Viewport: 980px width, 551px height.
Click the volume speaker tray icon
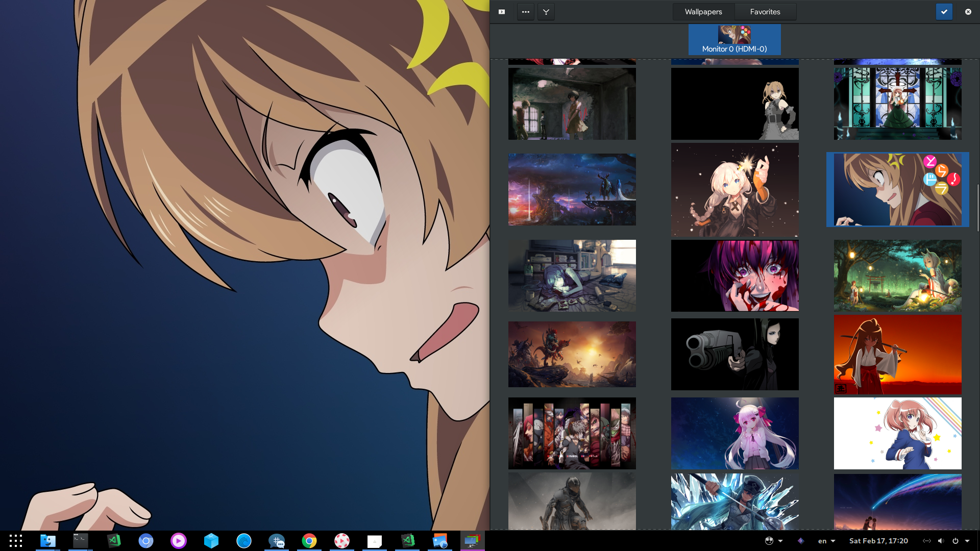pyautogui.click(x=941, y=541)
